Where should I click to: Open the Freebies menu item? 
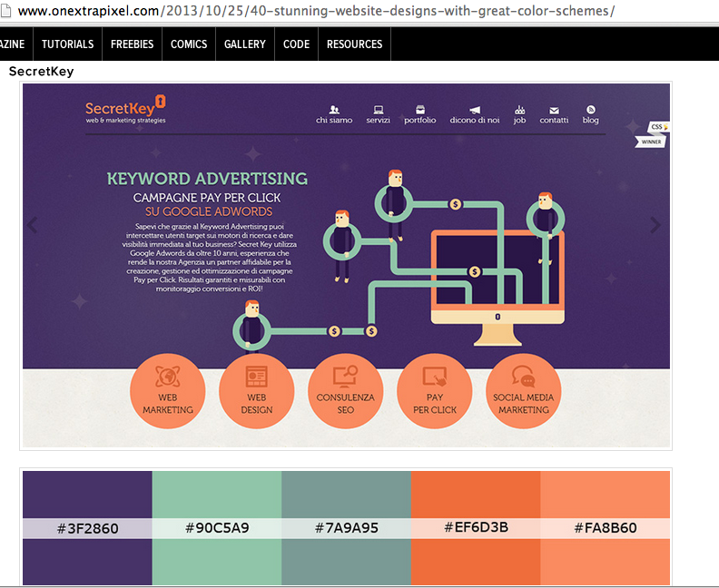(x=132, y=44)
